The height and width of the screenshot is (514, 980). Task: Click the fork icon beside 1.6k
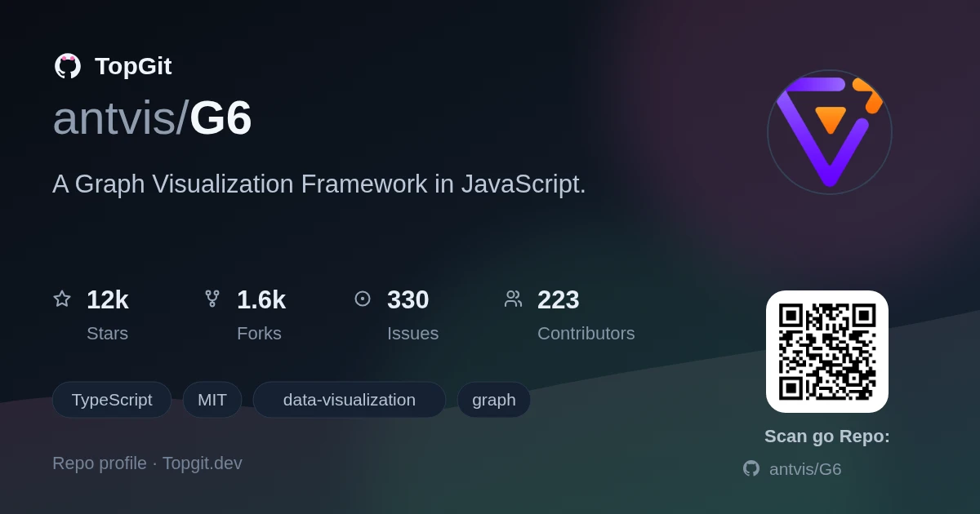(212, 299)
